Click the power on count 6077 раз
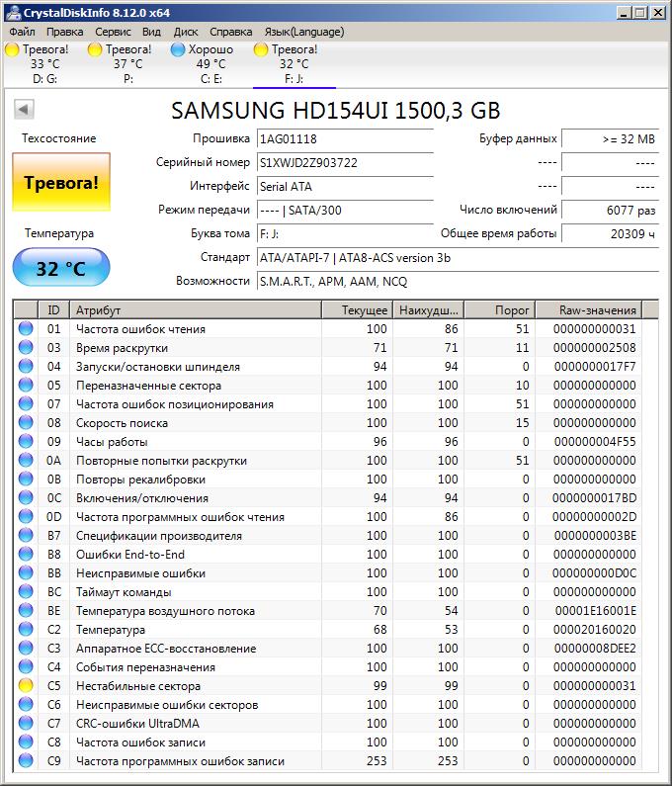The width and height of the screenshot is (672, 786). click(610, 210)
